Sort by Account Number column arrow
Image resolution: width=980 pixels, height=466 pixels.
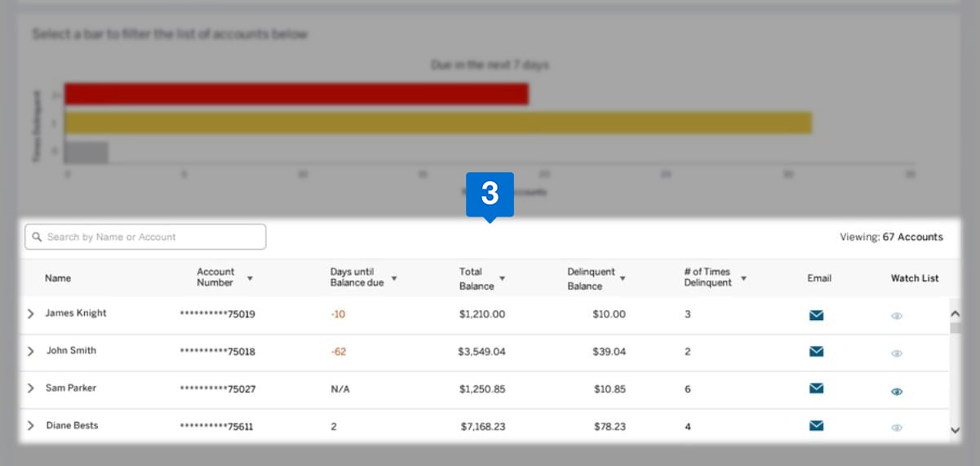[250, 278]
